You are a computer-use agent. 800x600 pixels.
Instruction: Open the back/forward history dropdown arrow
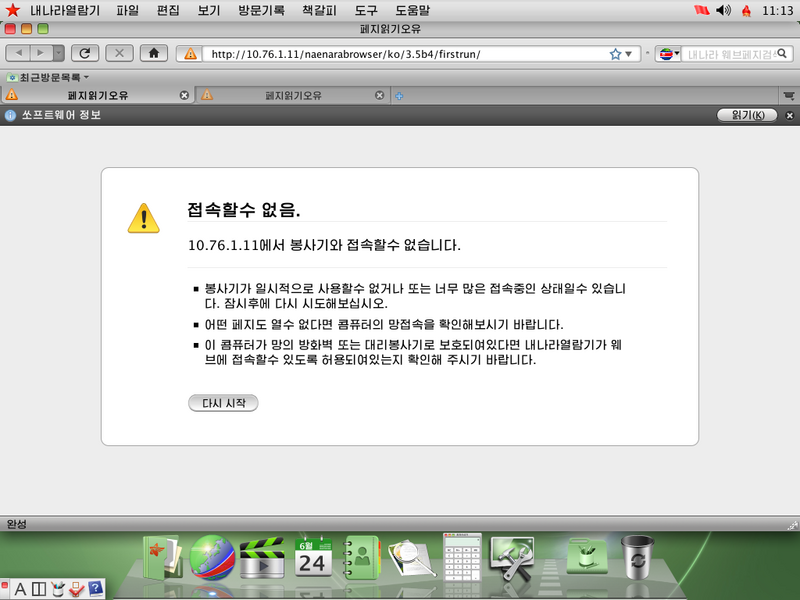point(58,53)
